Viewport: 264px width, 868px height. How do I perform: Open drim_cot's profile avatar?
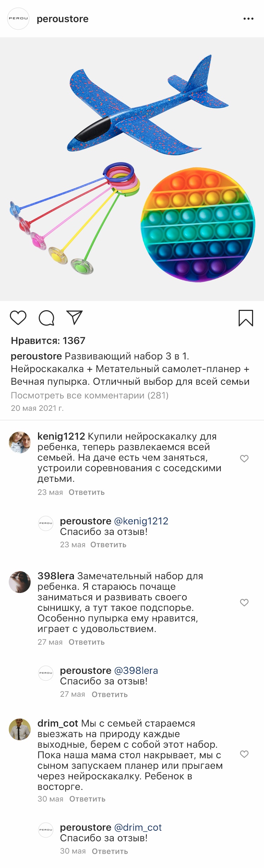20,729
